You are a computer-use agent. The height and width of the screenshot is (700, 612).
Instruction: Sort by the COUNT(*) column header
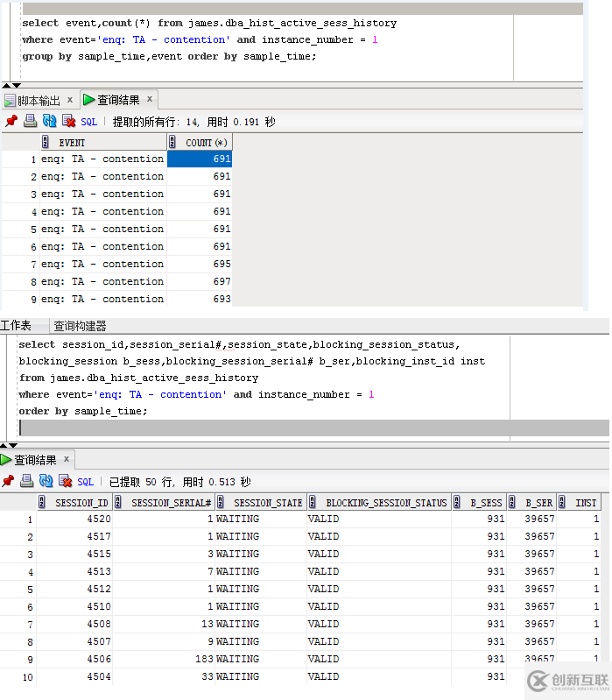tap(206, 142)
